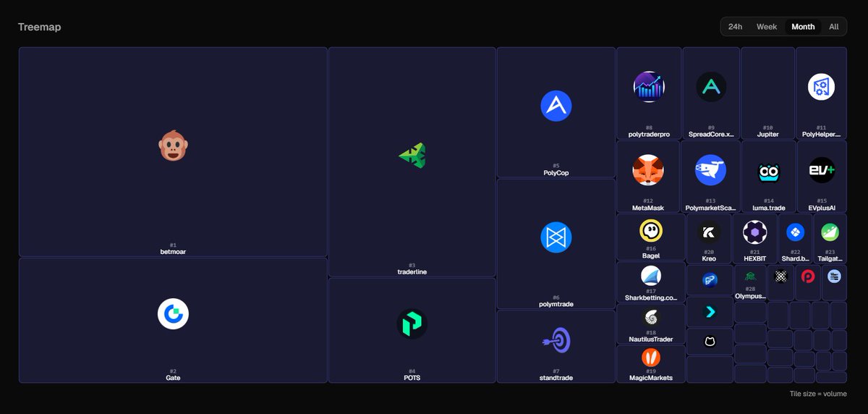Click the Shard.b blue diamond icon
This screenshot has width=868, height=414.
pos(795,232)
